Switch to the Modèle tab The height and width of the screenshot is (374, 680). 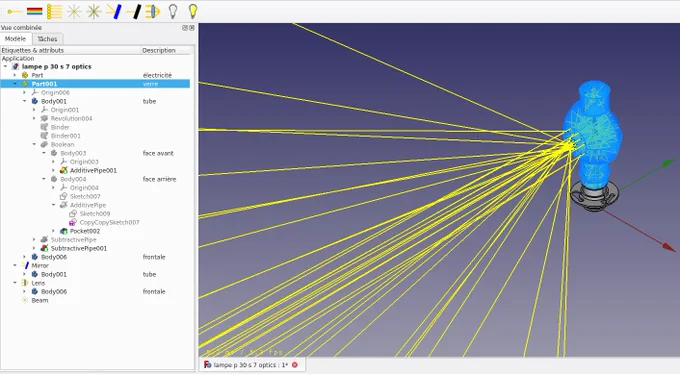coord(16,39)
